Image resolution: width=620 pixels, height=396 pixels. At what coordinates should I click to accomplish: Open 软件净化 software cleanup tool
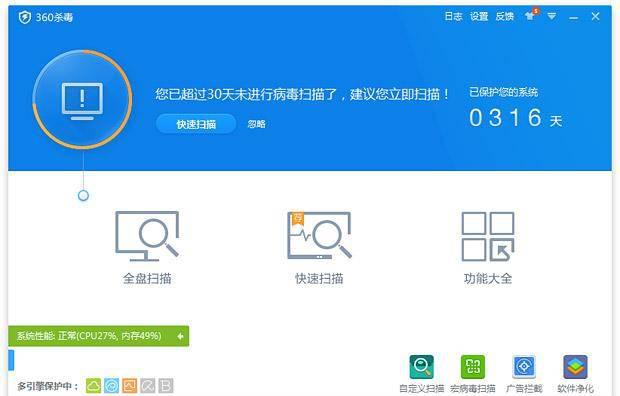coord(575,373)
